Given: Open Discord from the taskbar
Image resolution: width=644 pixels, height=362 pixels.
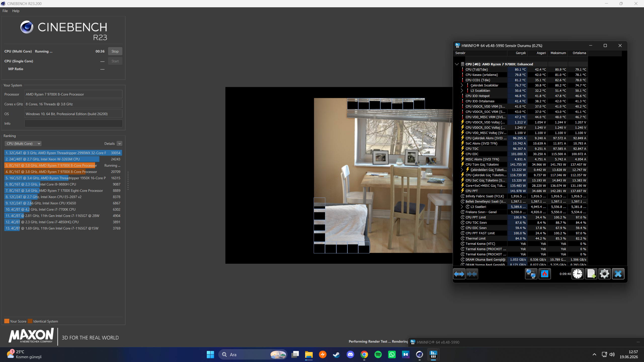Looking at the screenshot, I should [x=350, y=354].
